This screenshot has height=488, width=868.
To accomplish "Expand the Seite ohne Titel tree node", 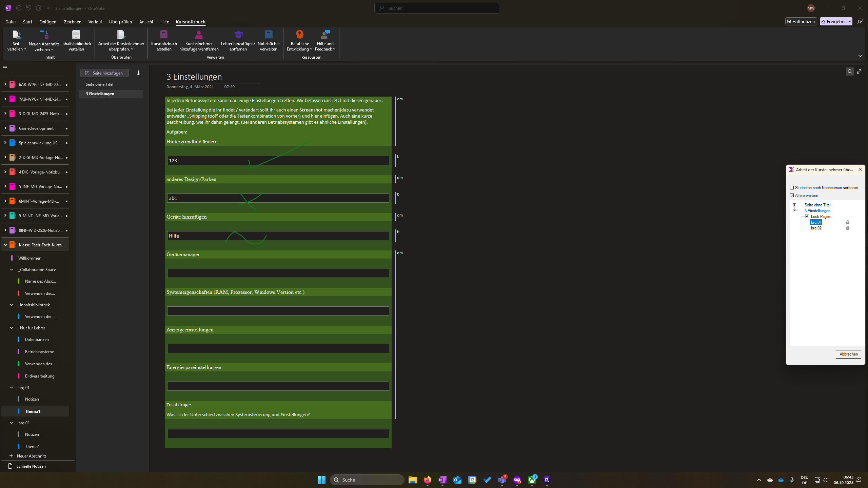I will coord(794,205).
